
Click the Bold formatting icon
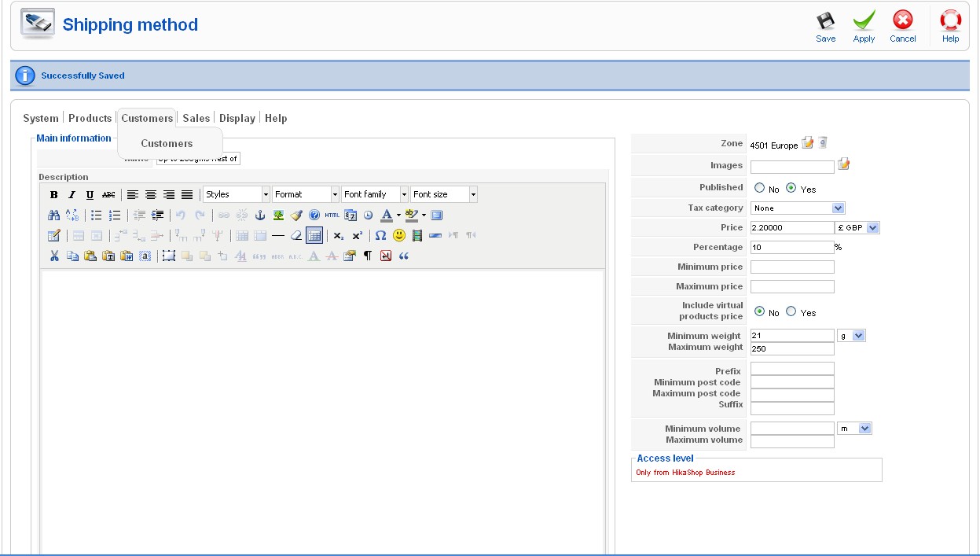(53, 195)
